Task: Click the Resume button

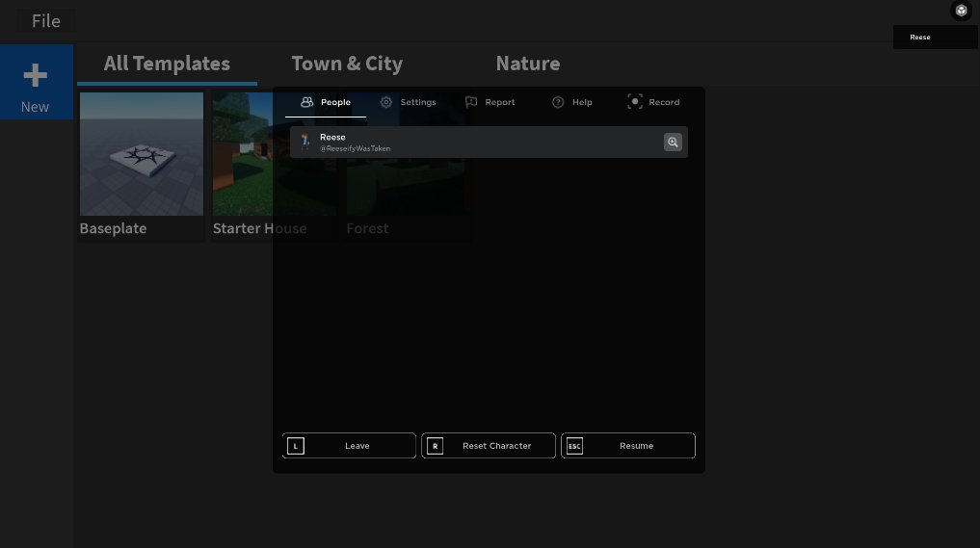Action: [x=628, y=446]
